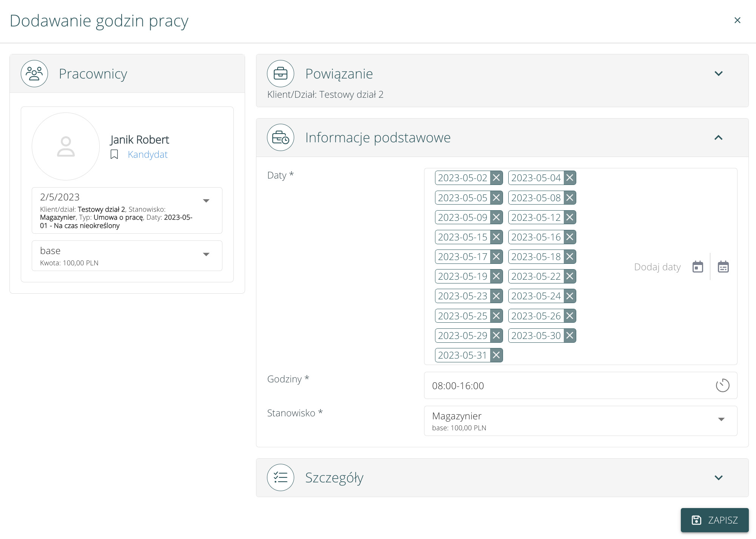Open the Stanowisko Magazynier dropdown
The height and width of the screenshot is (539, 756).
coord(721,419)
